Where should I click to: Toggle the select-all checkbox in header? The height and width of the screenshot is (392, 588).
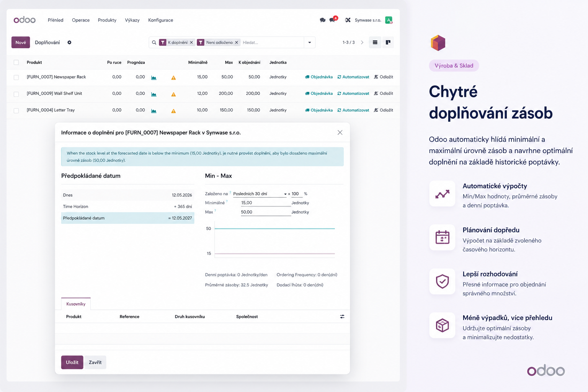pyautogui.click(x=16, y=62)
